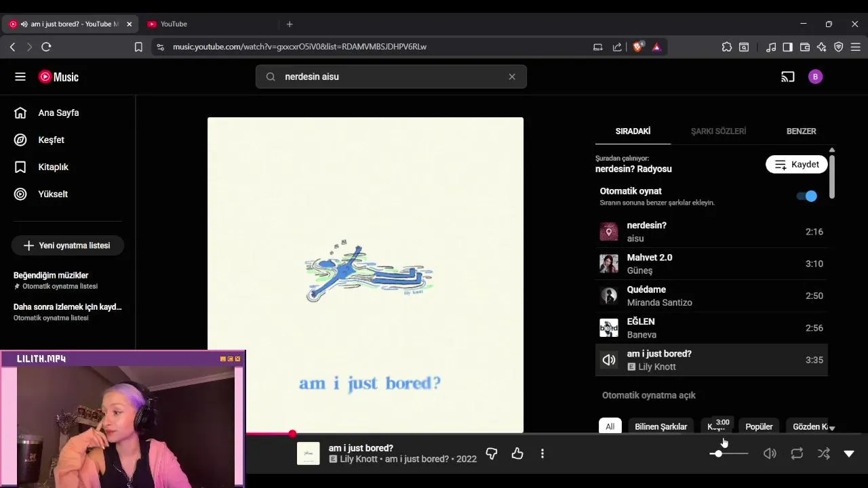
Task: Open the music note playlist icon in toolbar
Action: pos(771,47)
